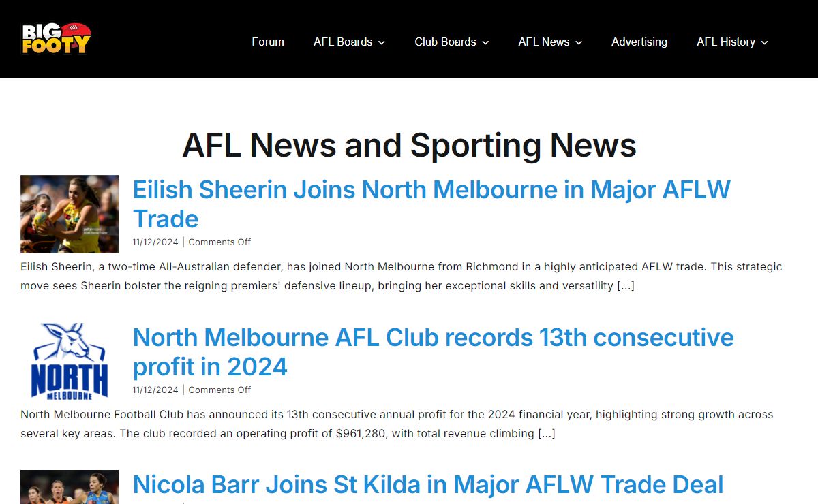Click the date under Eilish Sheerin article

coord(155,242)
